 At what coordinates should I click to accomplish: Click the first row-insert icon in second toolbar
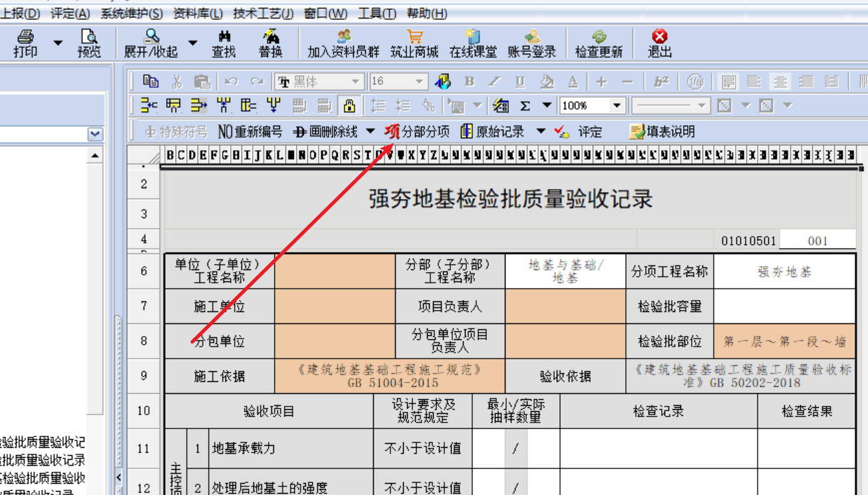pos(148,106)
